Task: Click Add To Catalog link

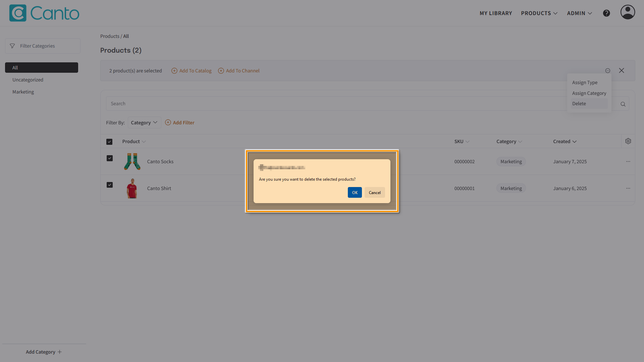Action: click(195, 71)
